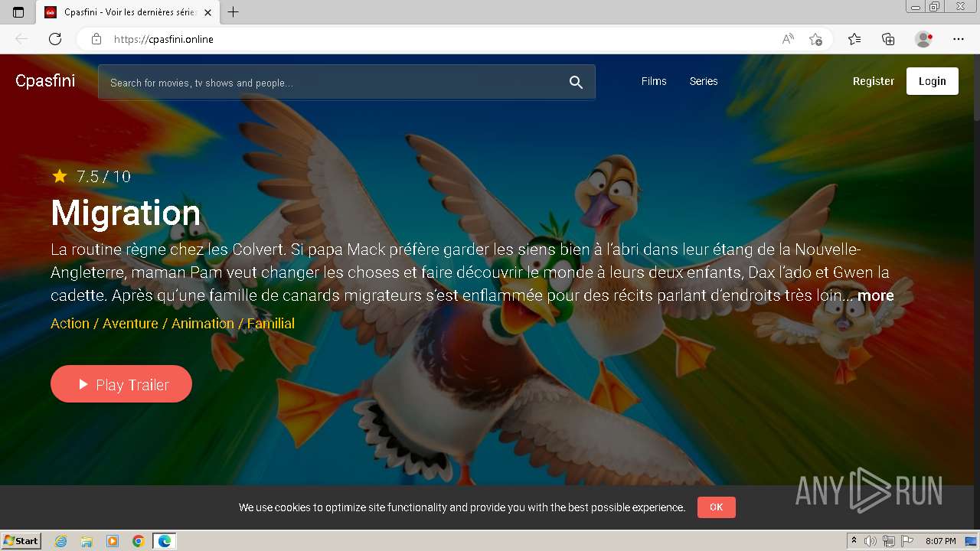Launch Internet Explorer from taskbar
The width and height of the screenshot is (980, 551).
point(61,541)
